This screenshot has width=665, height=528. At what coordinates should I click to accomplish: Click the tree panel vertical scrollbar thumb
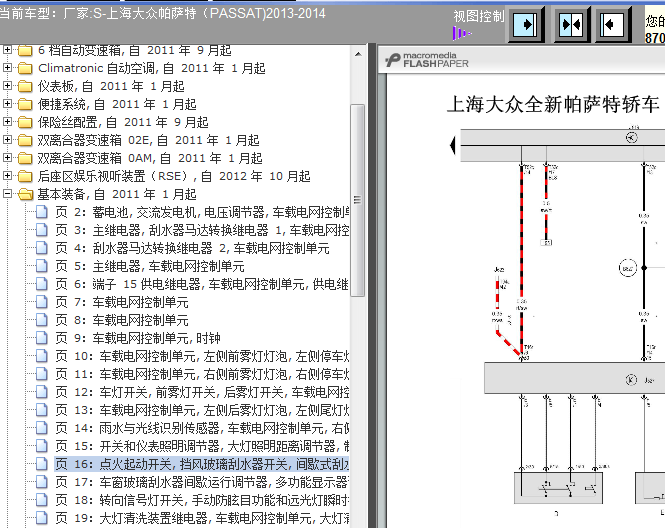tap(358, 200)
